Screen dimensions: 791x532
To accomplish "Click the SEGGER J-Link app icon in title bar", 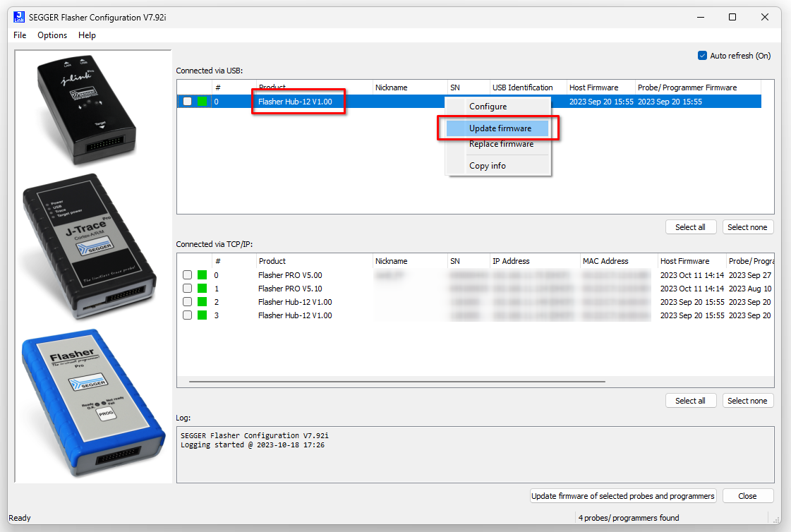I will 19,16.
